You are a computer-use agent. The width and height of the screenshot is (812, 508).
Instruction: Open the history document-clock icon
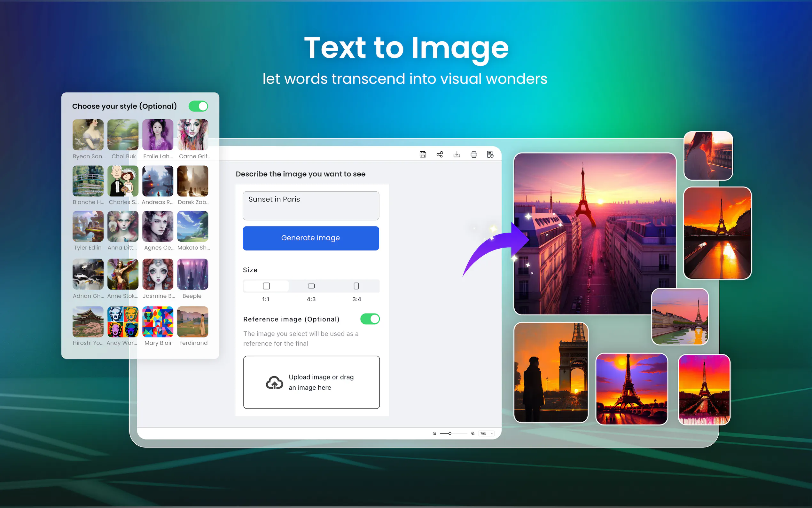click(490, 154)
